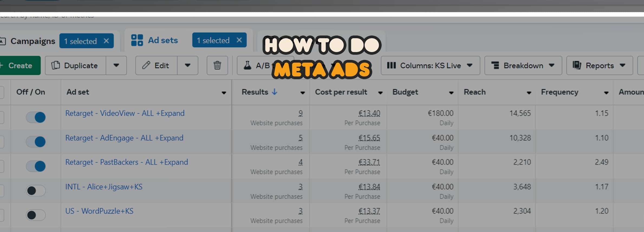Image resolution: width=644 pixels, height=232 pixels.
Task: Turn off Retarget - PastBackers ad set toggle
Action: point(36,166)
